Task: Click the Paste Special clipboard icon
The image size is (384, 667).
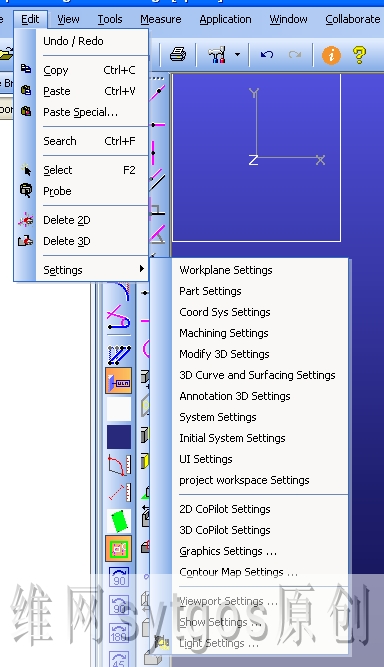Action: pyautogui.click(x=26, y=111)
